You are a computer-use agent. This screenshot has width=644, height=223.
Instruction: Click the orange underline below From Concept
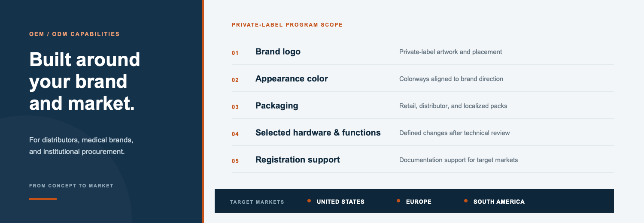pos(43,199)
